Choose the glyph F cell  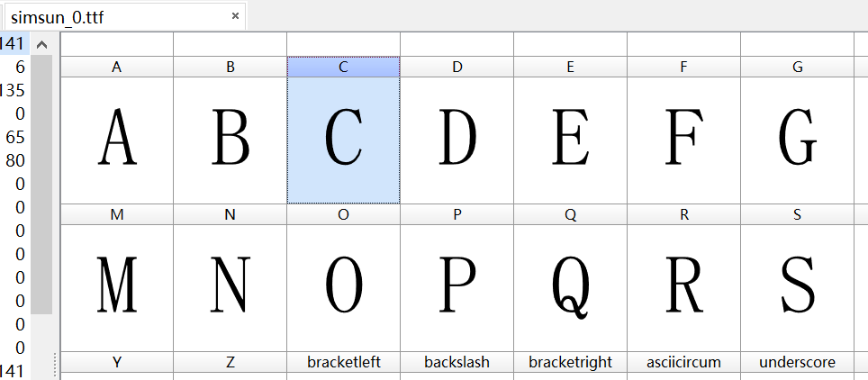point(684,139)
